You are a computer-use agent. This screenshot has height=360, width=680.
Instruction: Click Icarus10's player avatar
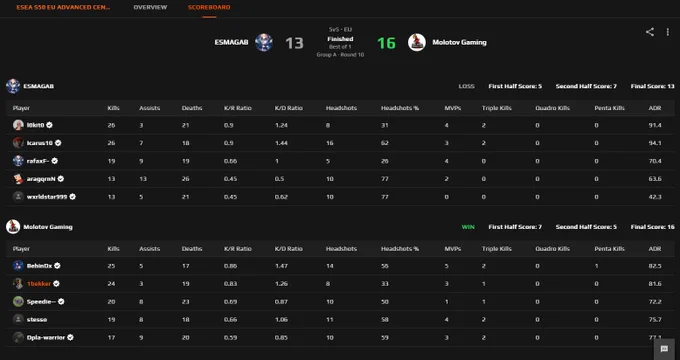pos(18,143)
